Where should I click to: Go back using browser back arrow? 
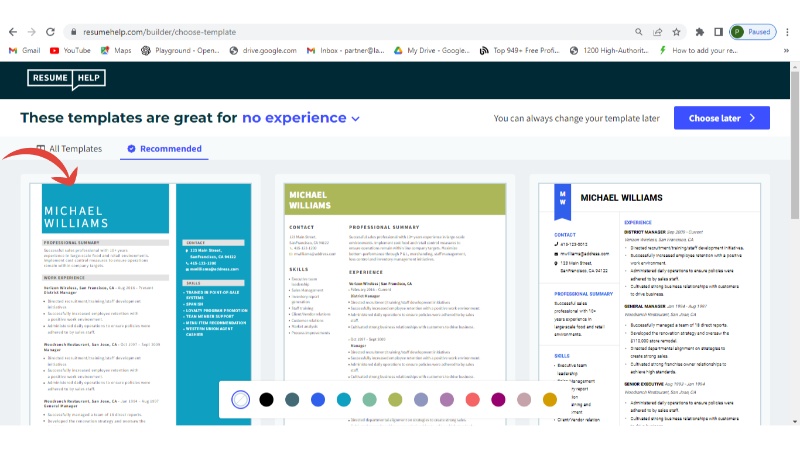click(11, 32)
